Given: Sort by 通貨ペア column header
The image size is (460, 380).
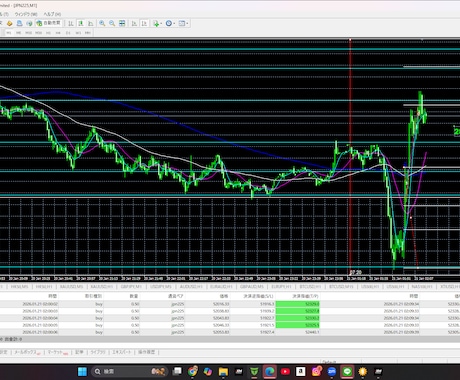Looking at the screenshot, I should pyautogui.click(x=176, y=296).
